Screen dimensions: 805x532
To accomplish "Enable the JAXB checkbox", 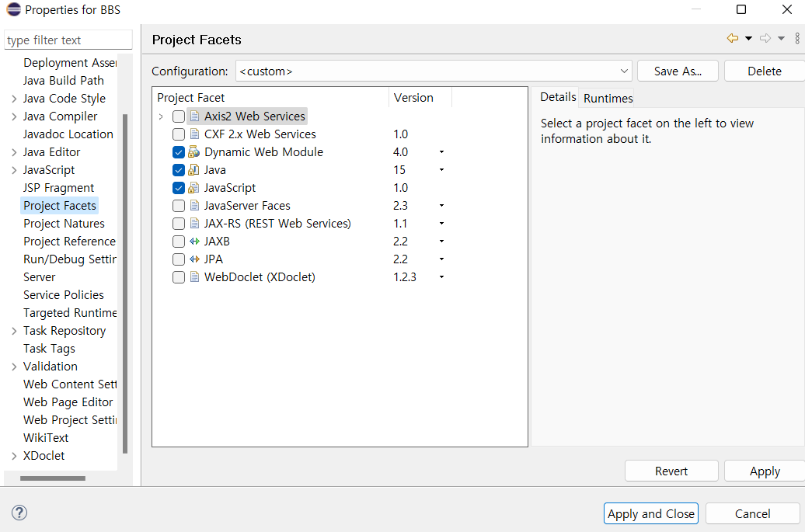I will [x=179, y=242].
